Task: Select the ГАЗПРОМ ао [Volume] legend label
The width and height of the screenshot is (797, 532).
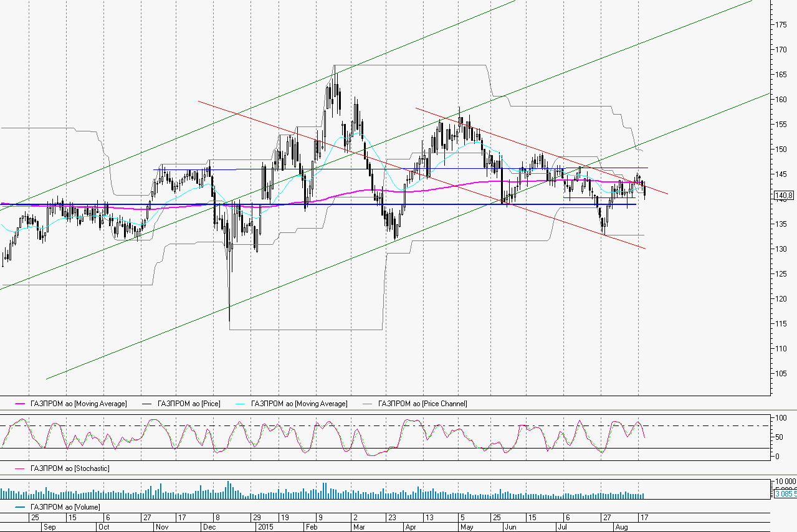Action: click(65, 506)
